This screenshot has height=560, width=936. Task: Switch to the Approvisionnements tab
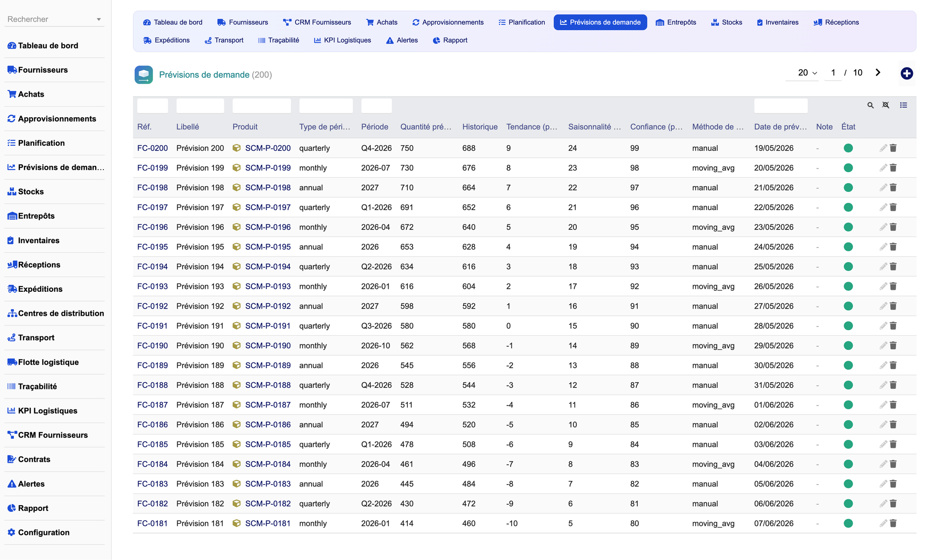[448, 22]
